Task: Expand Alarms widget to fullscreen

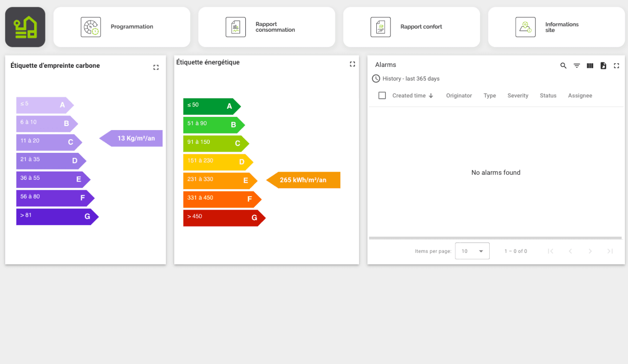Action: (x=616, y=66)
